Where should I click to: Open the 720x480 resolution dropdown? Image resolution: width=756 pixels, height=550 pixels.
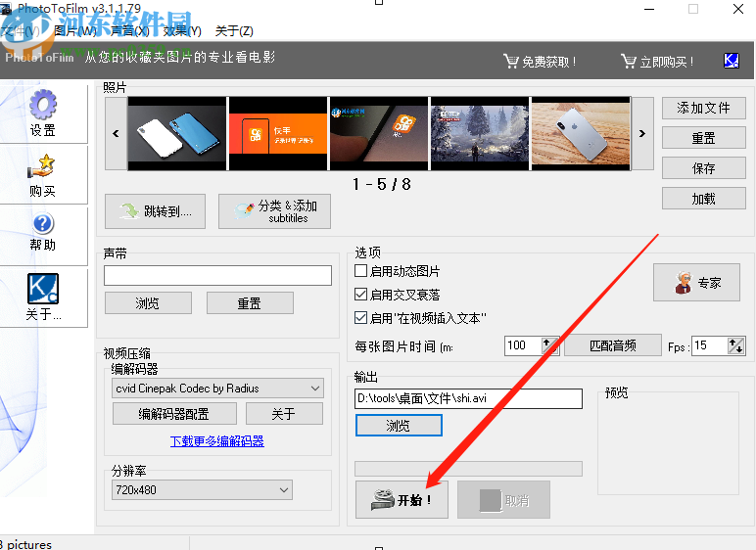[202, 490]
